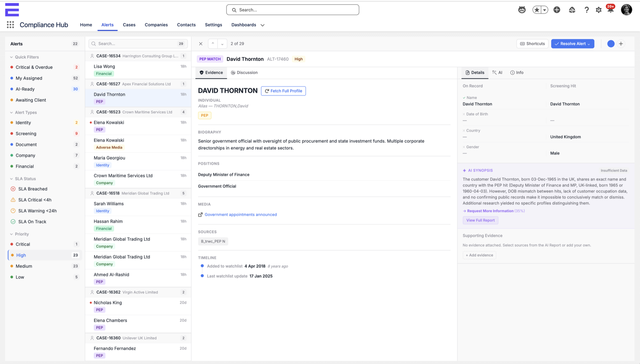Open the Settings nav item

(214, 25)
